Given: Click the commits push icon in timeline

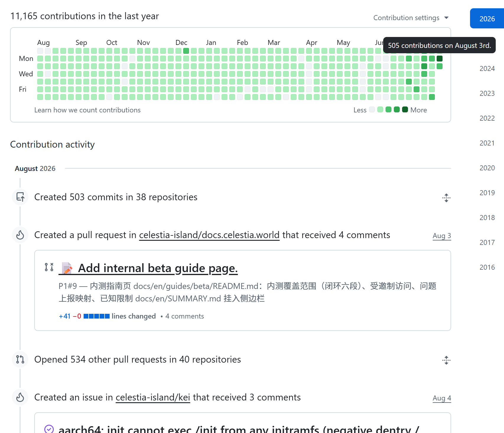Looking at the screenshot, I should pos(20,197).
